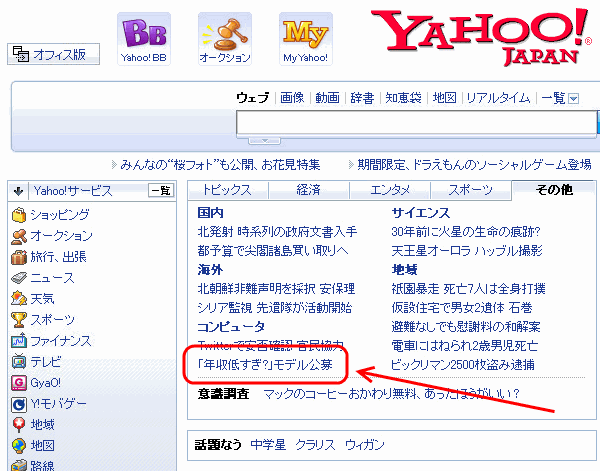Open the コンピュータ category heading

pyautogui.click(x=231, y=327)
